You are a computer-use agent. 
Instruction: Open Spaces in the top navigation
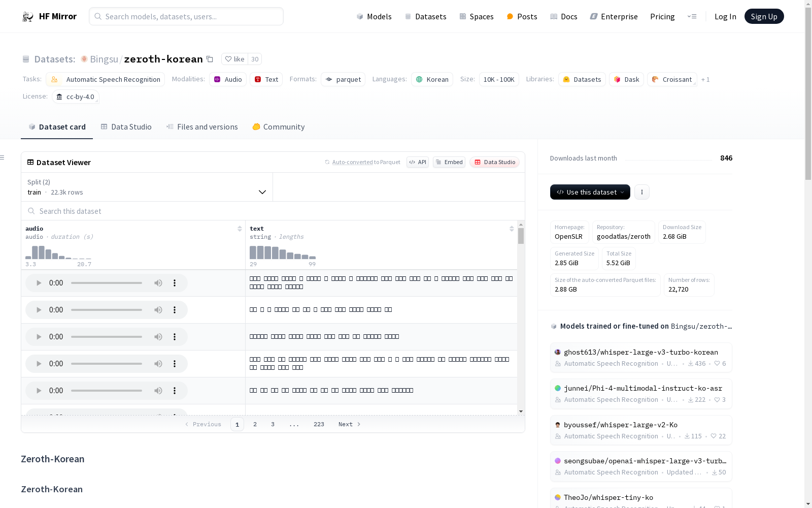click(x=477, y=16)
